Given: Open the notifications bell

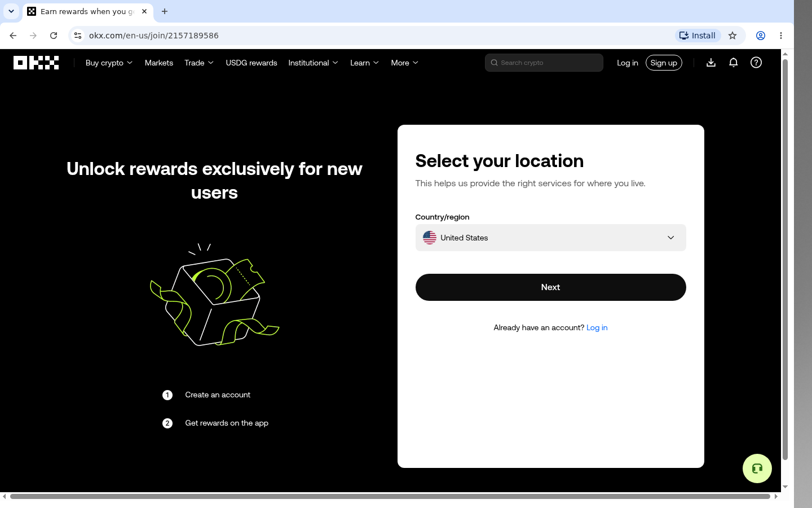Looking at the screenshot, I should [734, 63].
